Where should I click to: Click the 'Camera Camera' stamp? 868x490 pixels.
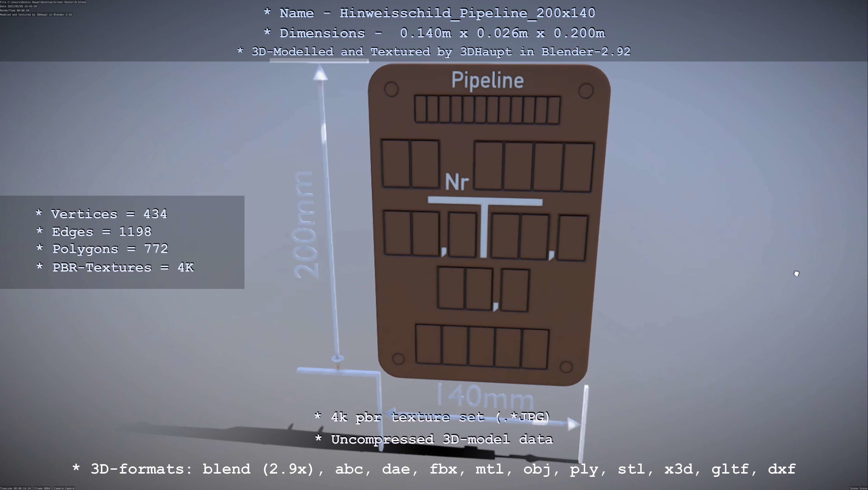click(x=64, y=488)
